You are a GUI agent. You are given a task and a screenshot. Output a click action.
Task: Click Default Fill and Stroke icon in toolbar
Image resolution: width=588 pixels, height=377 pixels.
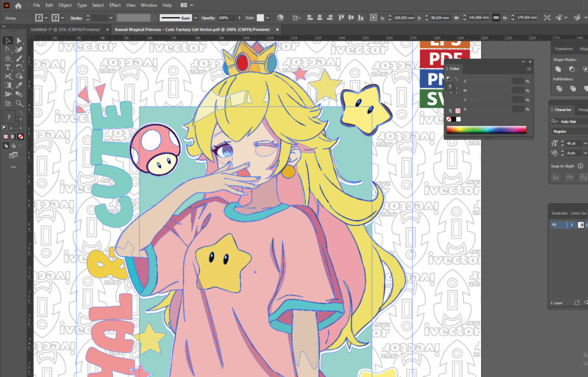(5, 128)
